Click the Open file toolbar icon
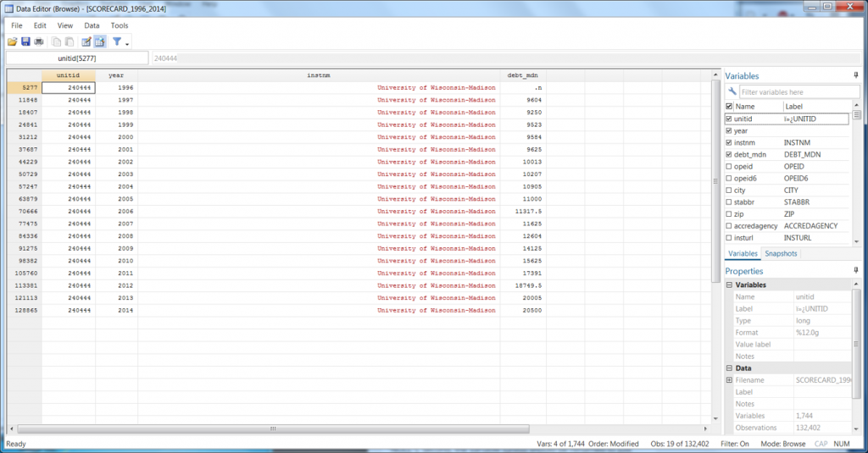 12,41
